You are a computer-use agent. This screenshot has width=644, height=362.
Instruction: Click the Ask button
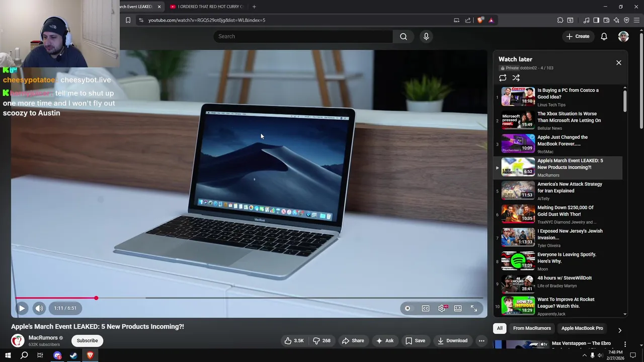[x=384, y=340]
